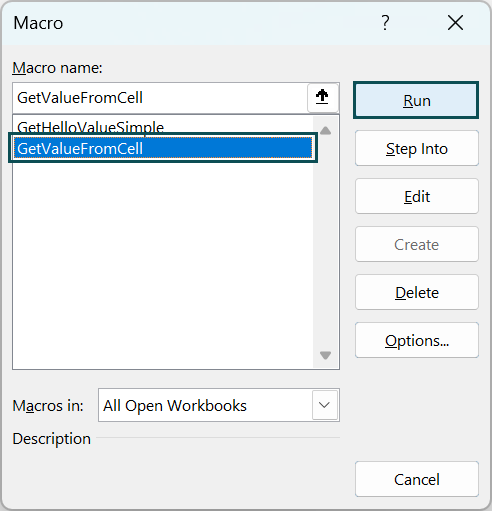
Task: Click the help question mark icon
Action: point(385,23)
